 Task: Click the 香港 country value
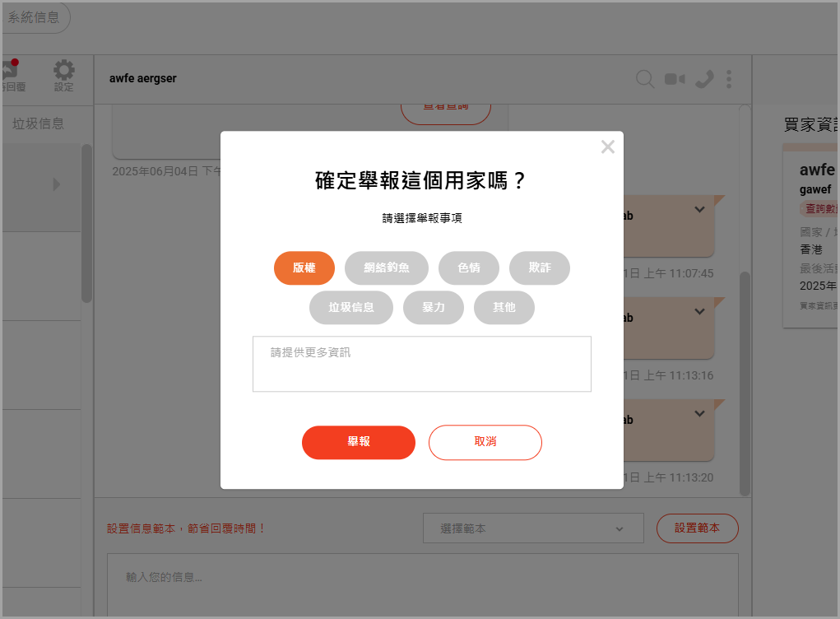pyautogui.click(x=811, y=249)
